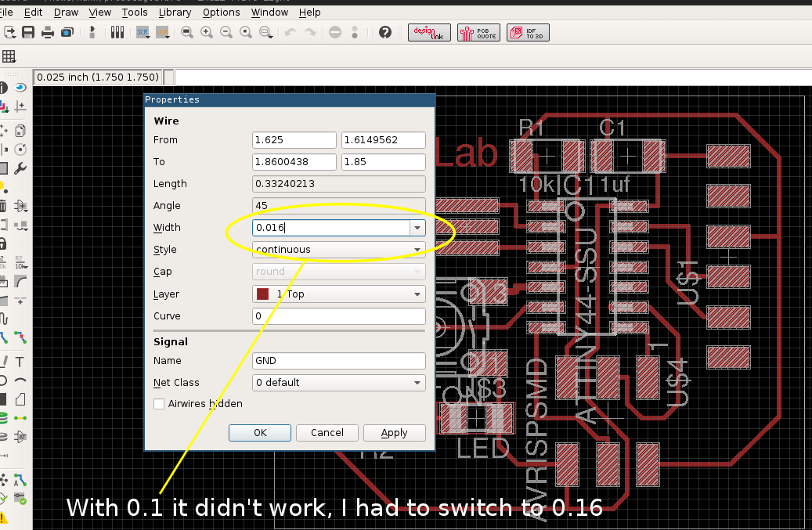Open the Options menu

coord(221,12)
